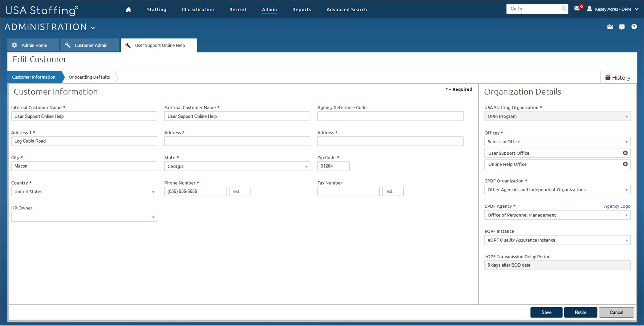Open the Classification menu

tap(198, 10)
